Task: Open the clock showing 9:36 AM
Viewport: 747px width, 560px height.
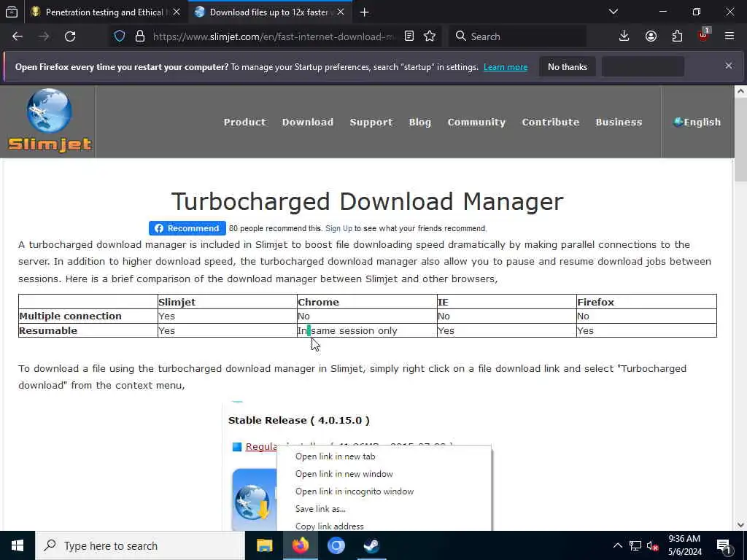Action: tap(684, 545)
